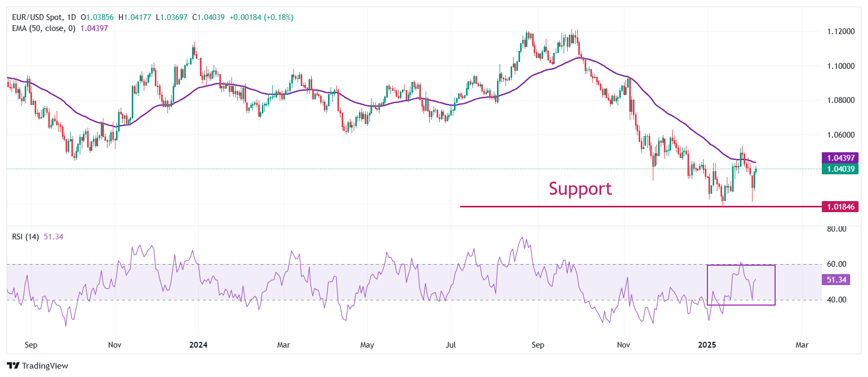The height and width of the screenshot is (377, 868).
Task: Click the 2025 label on time axis
Action: [707, 345]
